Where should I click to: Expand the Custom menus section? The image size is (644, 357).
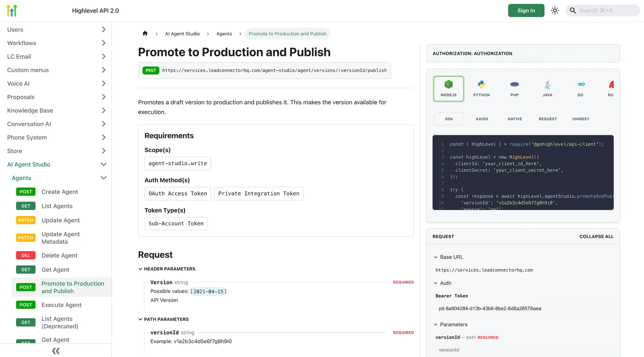click(x=103, y=70)
